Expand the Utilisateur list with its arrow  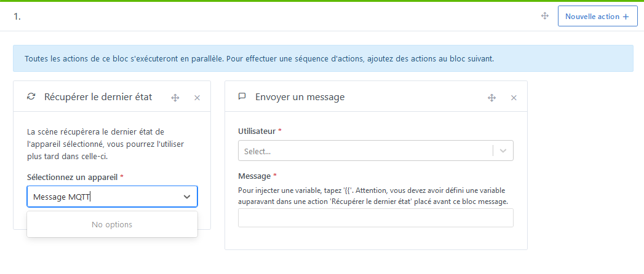pos(503,151)
